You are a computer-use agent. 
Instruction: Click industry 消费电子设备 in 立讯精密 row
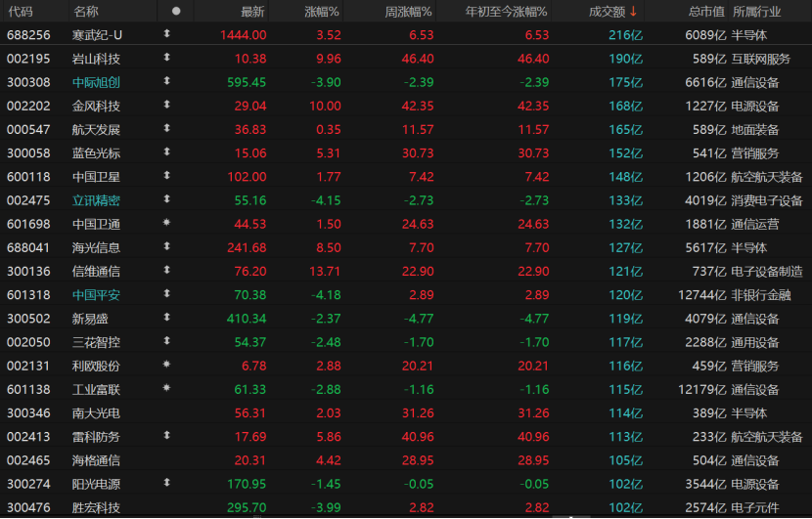coord(767,200)
